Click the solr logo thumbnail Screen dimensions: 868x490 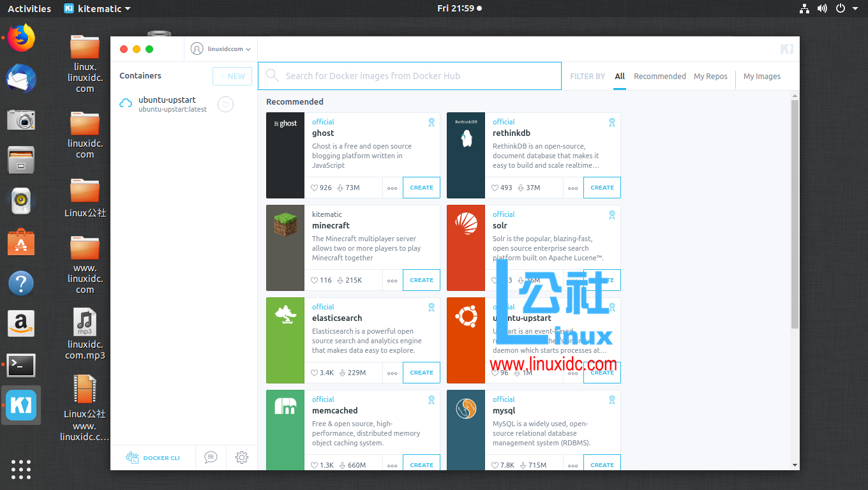coord(466,248)
